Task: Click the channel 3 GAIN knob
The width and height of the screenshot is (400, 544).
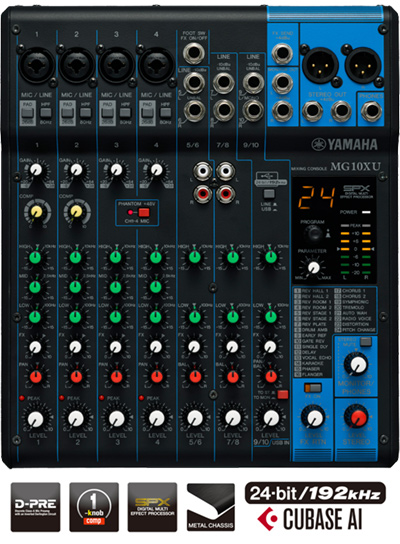Action: (x=116, y=170)
